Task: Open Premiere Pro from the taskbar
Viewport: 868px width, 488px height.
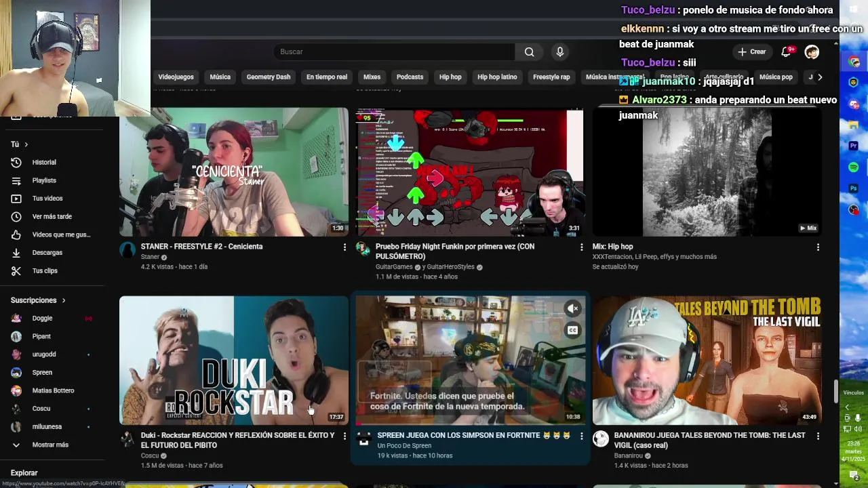Action: click(854, 146)
